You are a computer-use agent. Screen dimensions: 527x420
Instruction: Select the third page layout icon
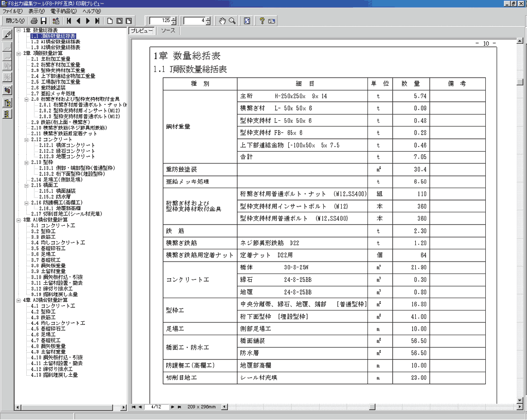point(129,21)
